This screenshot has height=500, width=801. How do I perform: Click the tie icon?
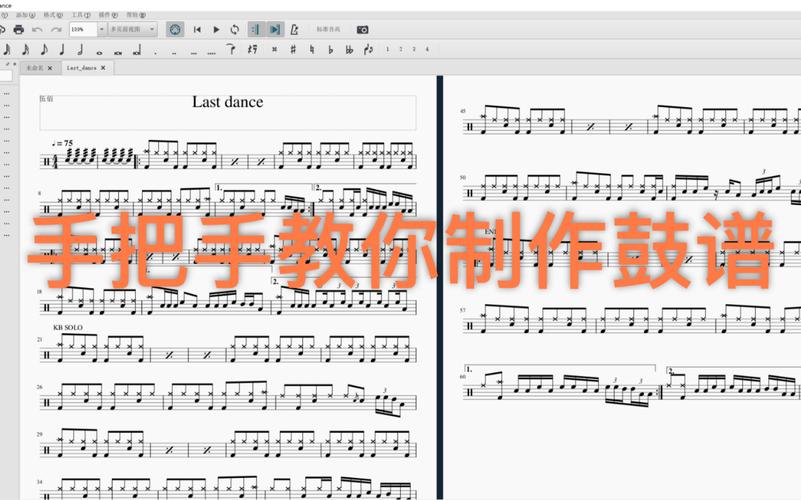click(231, 50)
